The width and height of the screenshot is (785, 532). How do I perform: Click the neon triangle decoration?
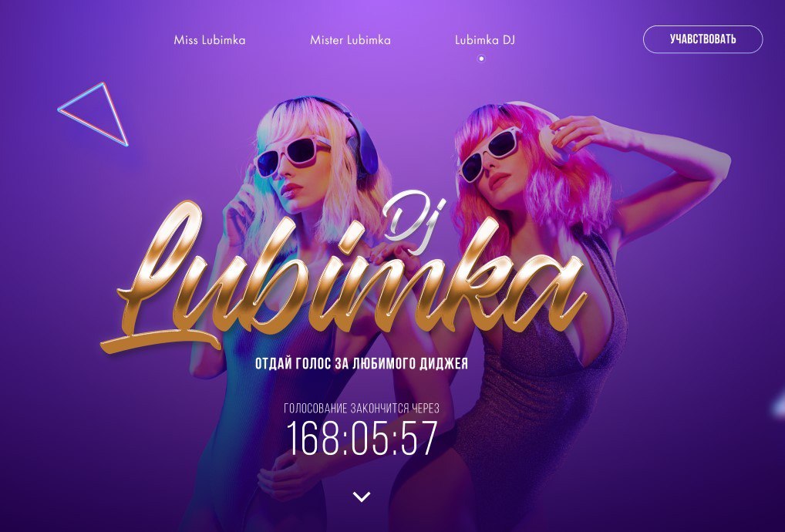click(95, 113)
